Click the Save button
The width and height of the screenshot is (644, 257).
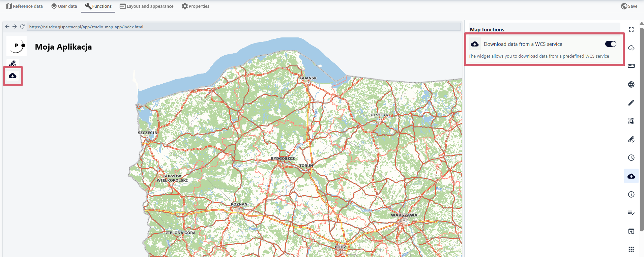[629, 6]
